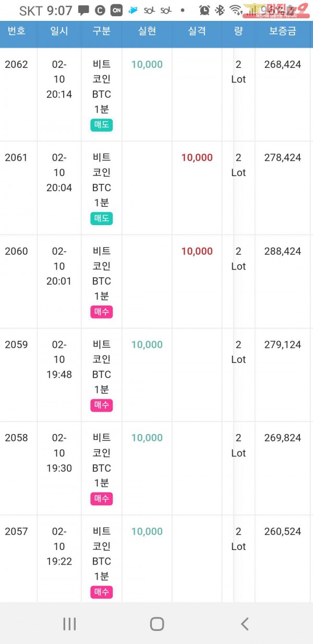
Task: Click the 보증금 column header
Action: coord(283,31)
